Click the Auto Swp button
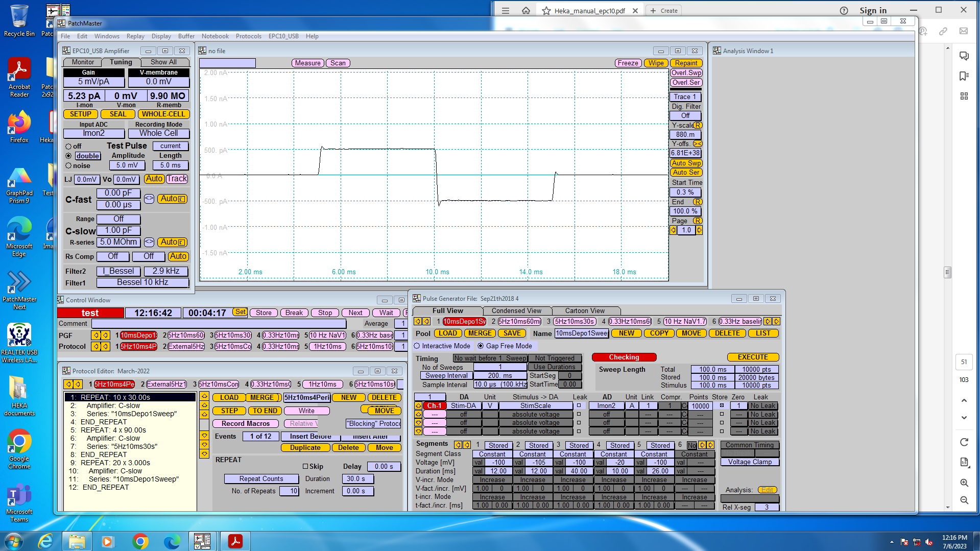 tap(686, 163)
